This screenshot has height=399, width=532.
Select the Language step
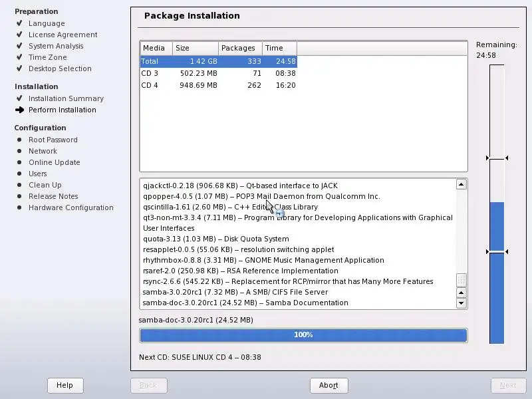click(x=47, y=23)
